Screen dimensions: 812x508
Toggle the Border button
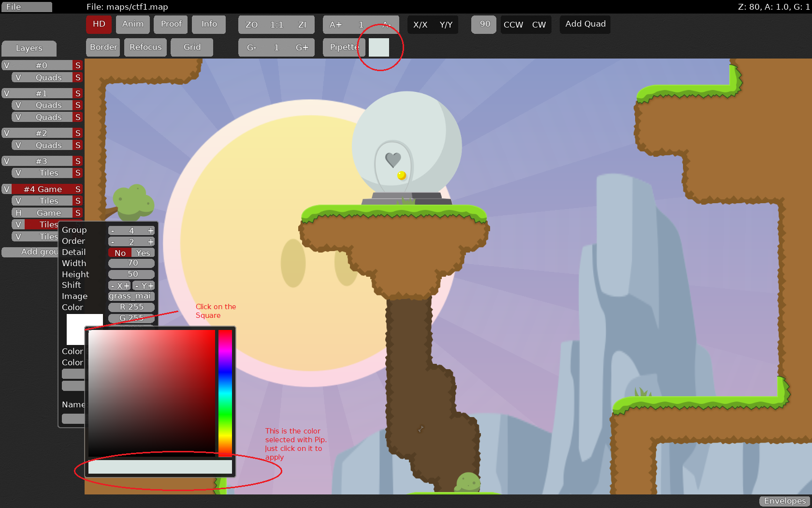[103, 47]
